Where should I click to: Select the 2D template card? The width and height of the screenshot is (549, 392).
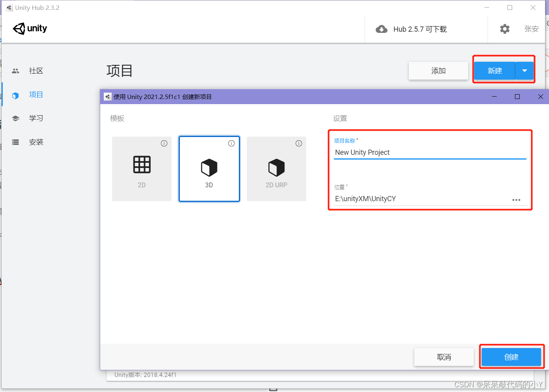pos(142,169)
